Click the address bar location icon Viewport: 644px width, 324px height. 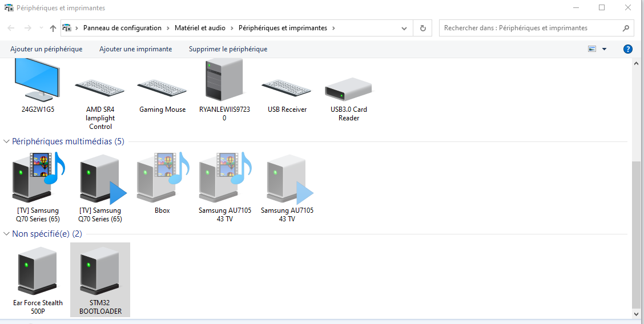[67, 28]
